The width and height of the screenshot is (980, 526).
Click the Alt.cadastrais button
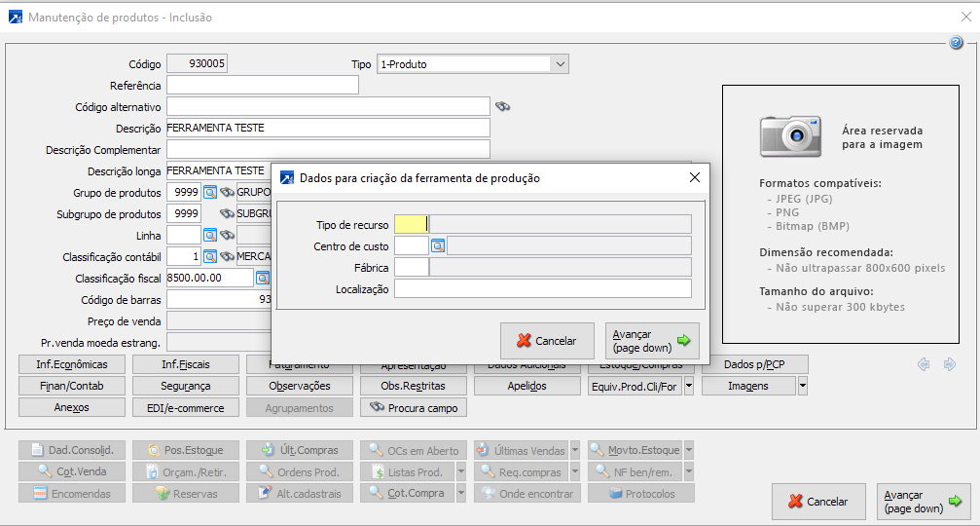300,493
